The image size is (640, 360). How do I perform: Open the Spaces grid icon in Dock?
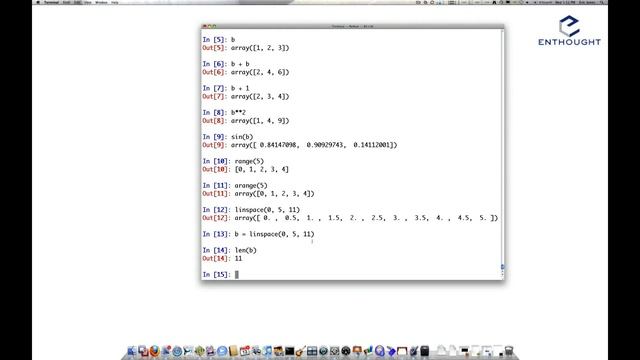point(312,351)
